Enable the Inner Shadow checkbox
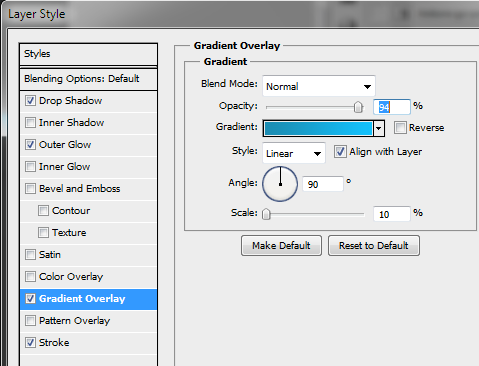Viewport: 479px width, 366px height. pos(30,122)
